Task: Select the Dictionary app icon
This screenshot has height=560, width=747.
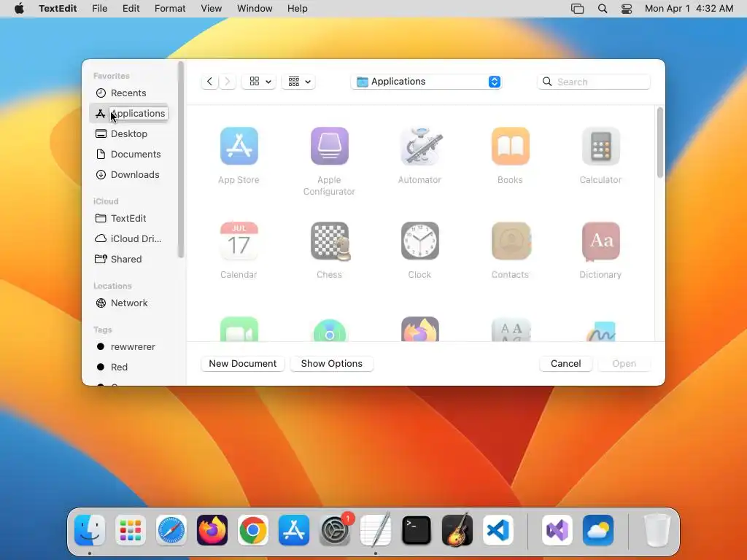Action: (601, 241)
